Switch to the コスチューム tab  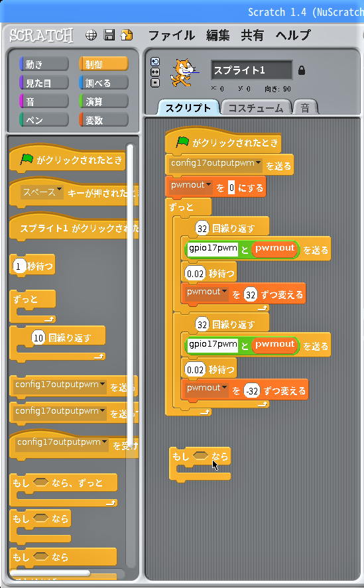pos(256,108)
